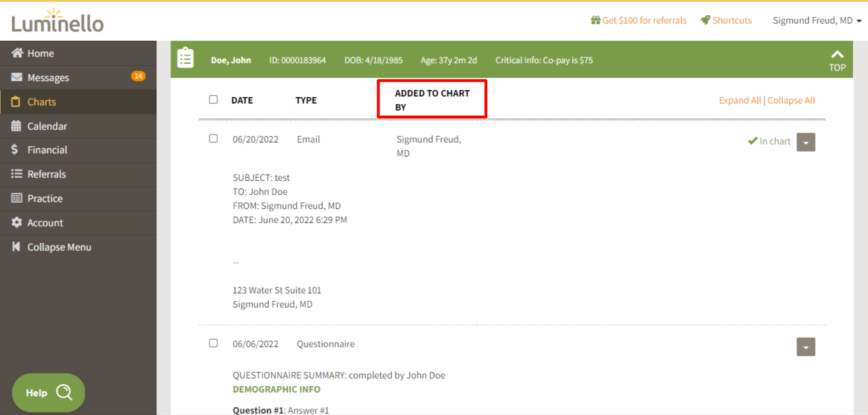Screen dimensions: 868x415
Task: Click the 06/20/2022 date cell
Action: pos(255,139)
